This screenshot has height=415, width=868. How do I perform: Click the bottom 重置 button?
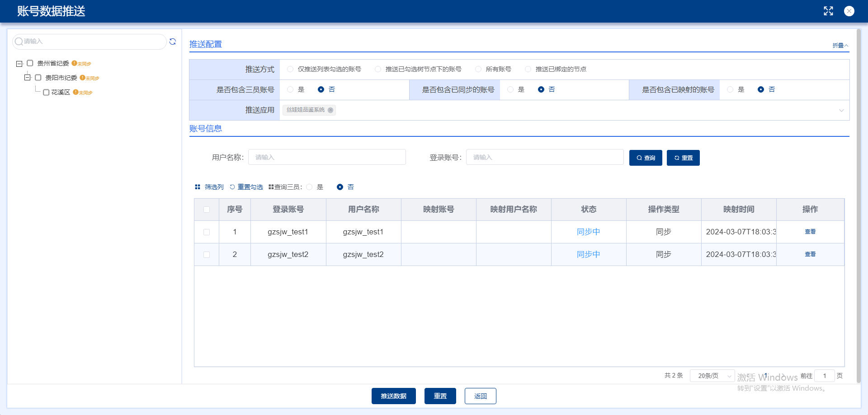pyautogui.click(x=440, y=396)
